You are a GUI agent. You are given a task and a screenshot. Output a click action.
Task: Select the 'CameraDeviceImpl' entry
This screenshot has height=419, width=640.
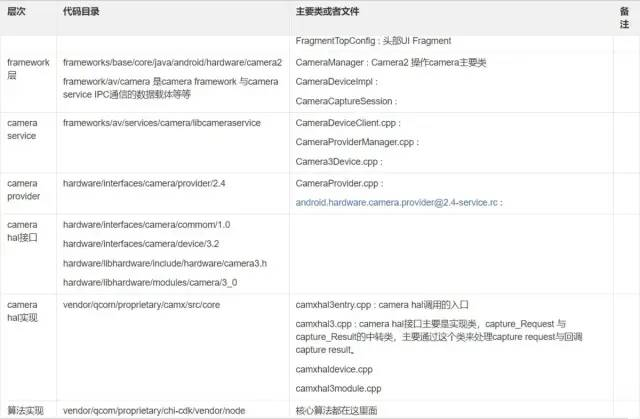click(337, 82)
